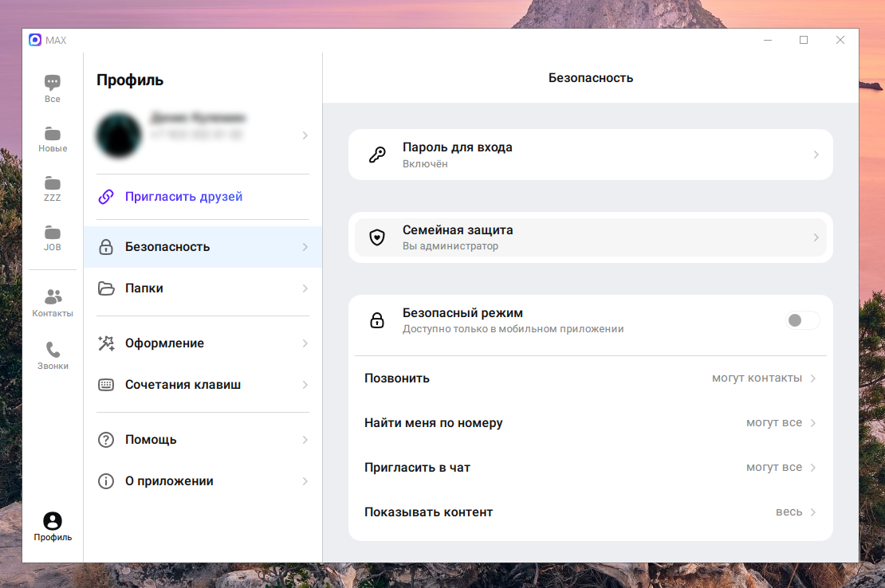Image resolution: width=885 pixels, height=588 pixels.
Task: Click the Пригласить друзей link
Action: [183, 197]
